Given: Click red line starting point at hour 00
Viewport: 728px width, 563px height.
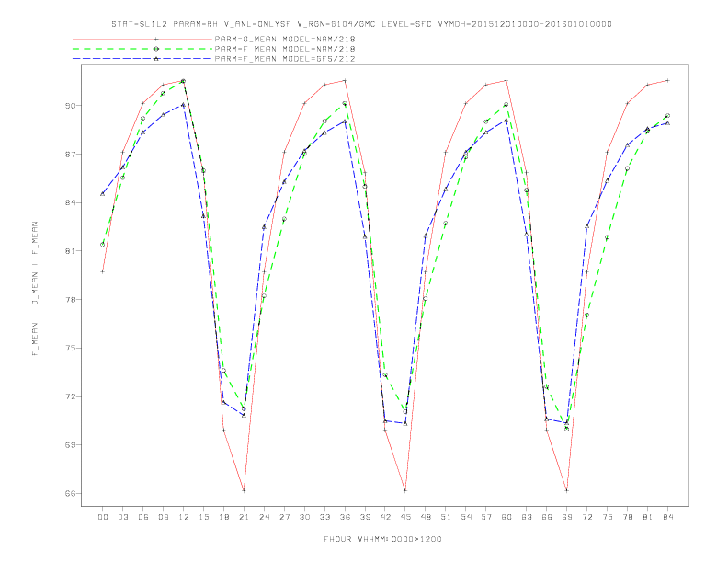Looking at the screenshot, I should [103, 271].
